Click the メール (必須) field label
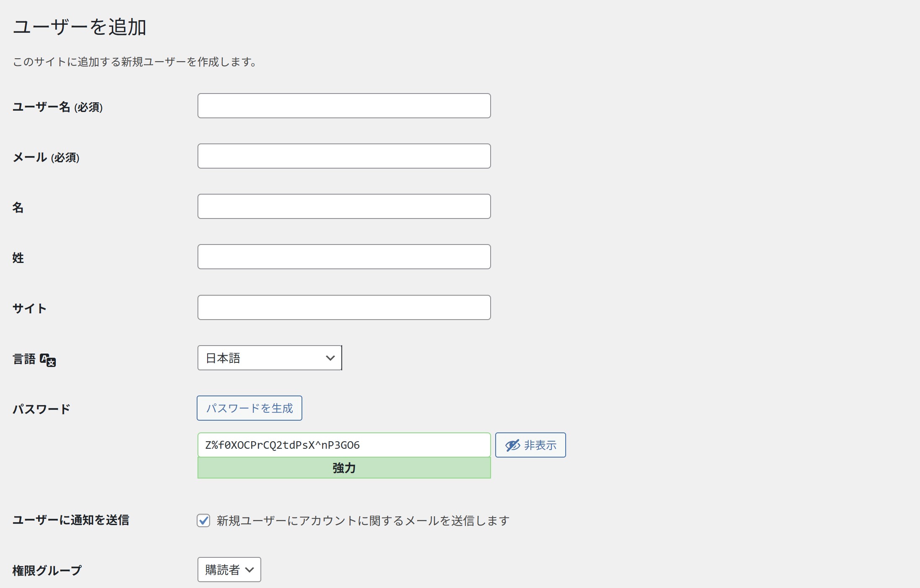 (x=46, y=157)
